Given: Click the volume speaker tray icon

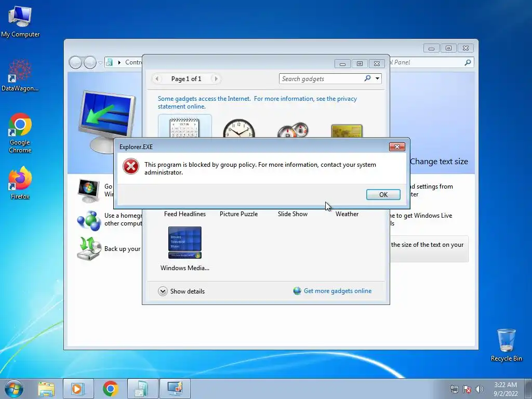Looking at the screenshot, I should tap(480, 389).
